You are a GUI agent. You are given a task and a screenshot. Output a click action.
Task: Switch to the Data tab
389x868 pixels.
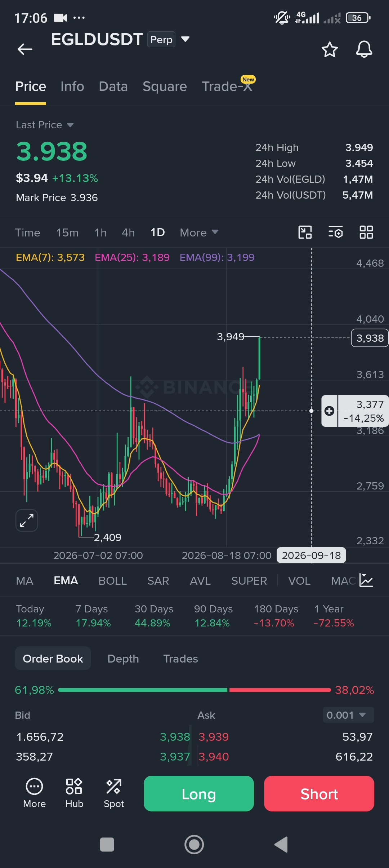tap(113, 87)
